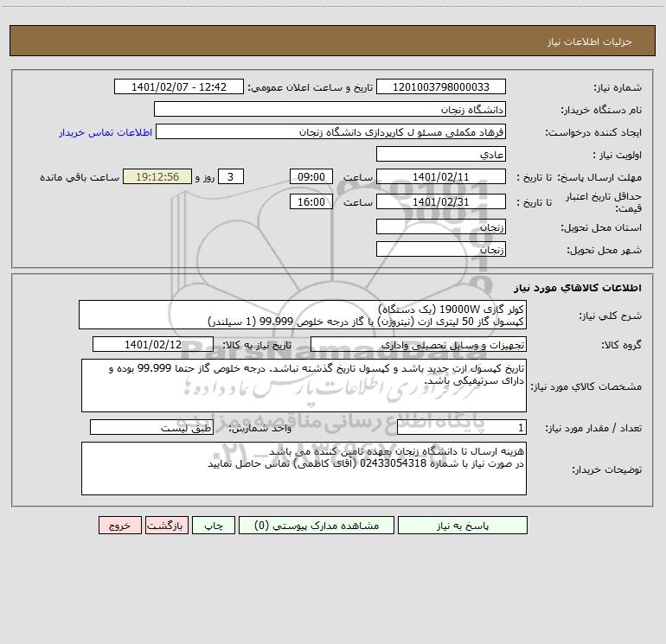
Task: Click the توضیحات خریدار text area
Action: pyautogui.click(x=304, y=469)
